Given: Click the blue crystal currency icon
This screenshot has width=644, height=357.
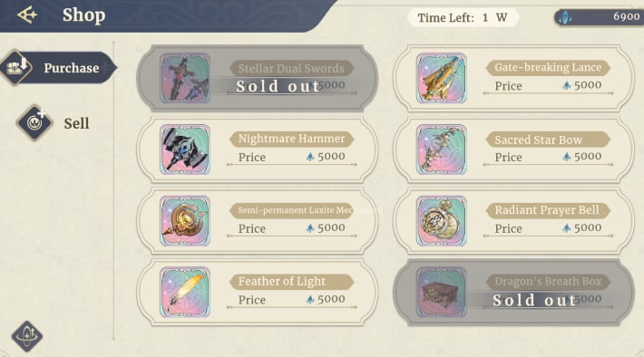Looking at the screenshot, I should coord(566,17).
